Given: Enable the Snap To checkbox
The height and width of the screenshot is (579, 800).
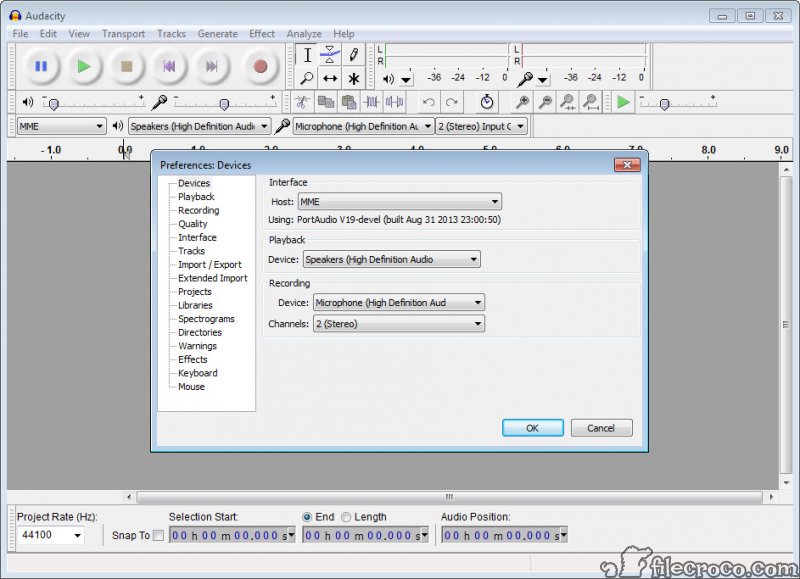Looking at the screenshot, I should point(158,535).
